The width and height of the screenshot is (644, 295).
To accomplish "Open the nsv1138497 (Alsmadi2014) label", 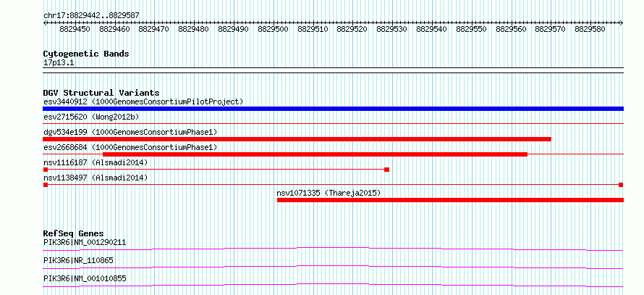I will click(x=96, y=178).
